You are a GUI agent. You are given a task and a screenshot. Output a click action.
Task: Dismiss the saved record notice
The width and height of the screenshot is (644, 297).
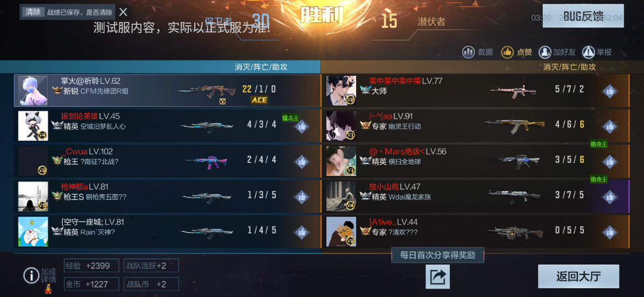tap(123, 12)
